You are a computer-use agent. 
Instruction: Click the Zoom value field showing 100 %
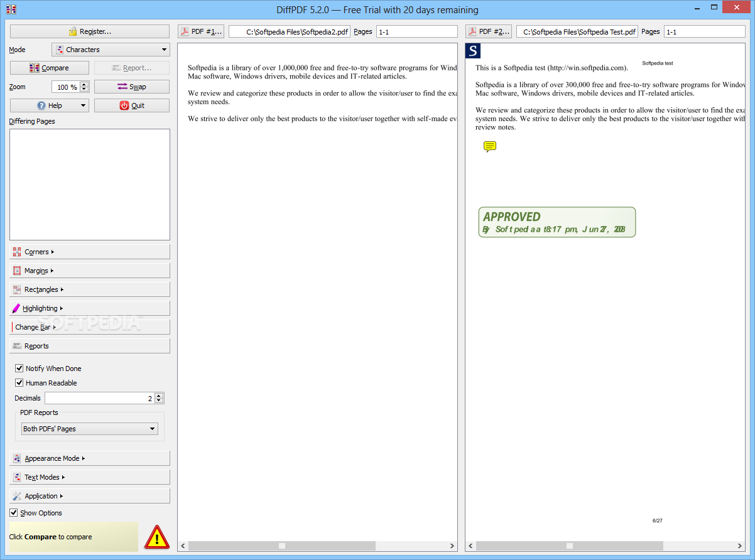(x=65, y=87)
